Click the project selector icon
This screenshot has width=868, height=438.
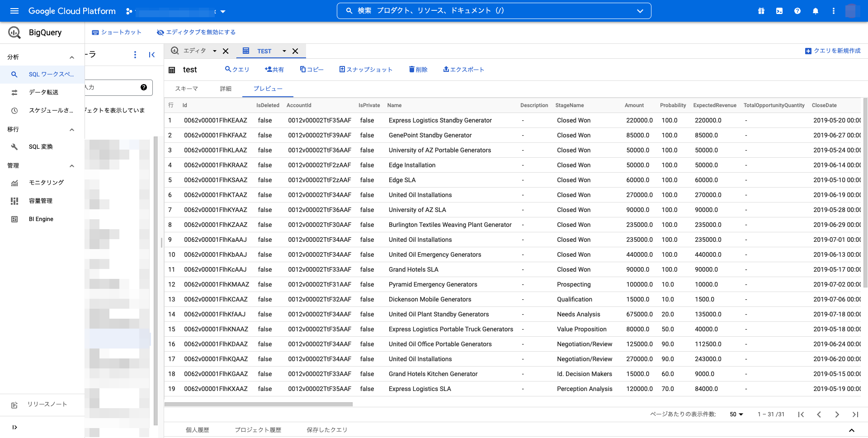(x=129, y=11)
